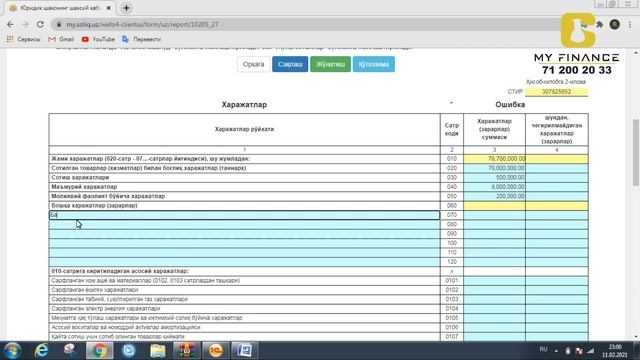This screenshot has height=360, width=640.
Task: Click the RU language indicator
Action: [543, 350]
